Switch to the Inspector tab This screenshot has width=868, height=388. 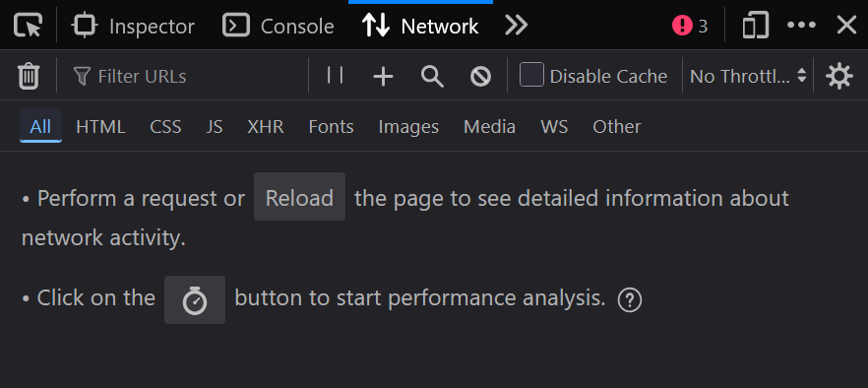tap(134, 26)
